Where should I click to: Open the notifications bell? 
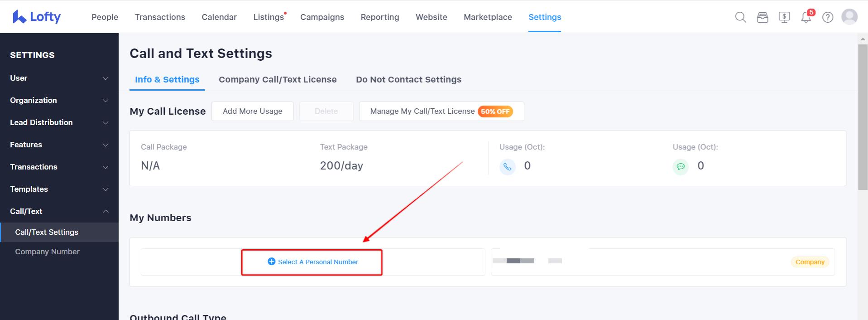[x=806, y=18]
